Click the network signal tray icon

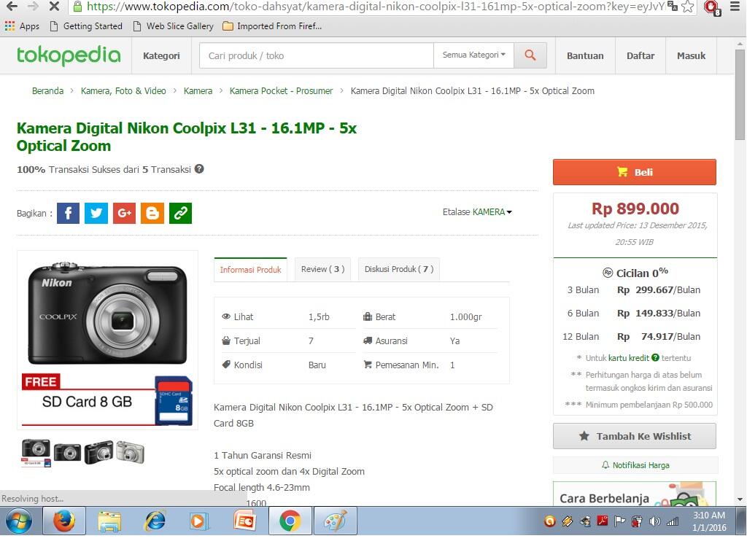point(672,521)
